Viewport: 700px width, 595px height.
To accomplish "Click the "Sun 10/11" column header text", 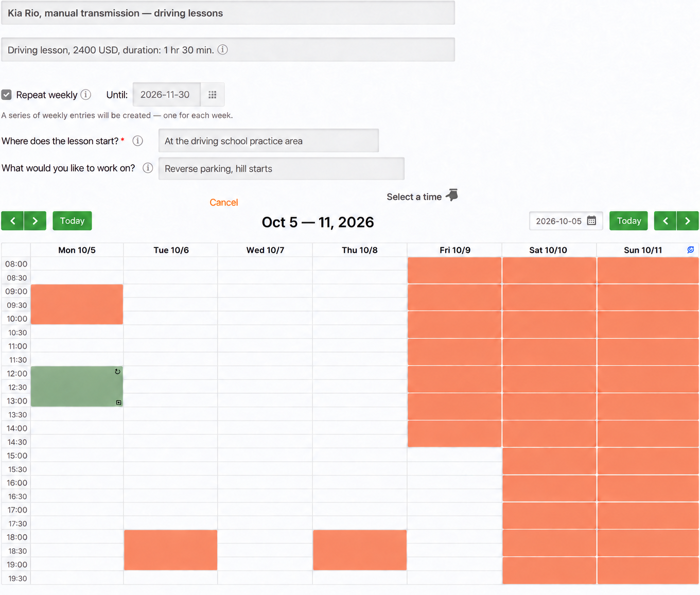I will tap(643, 250).
